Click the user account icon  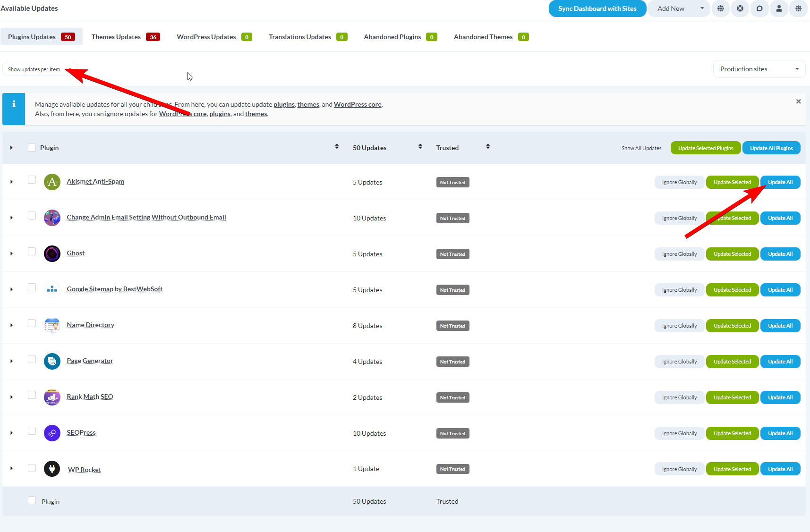click(778, 8)
